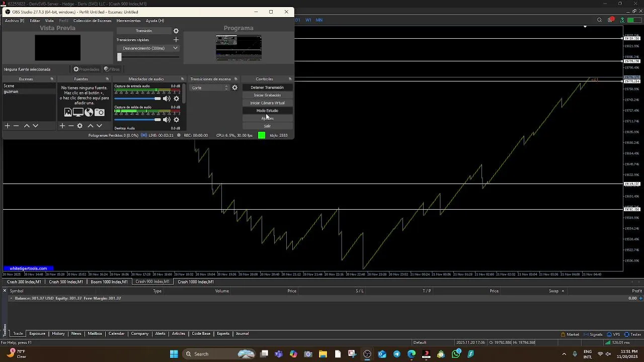The height and width of the screenshot is (362, 644).
Task: Open Corte scene transition selector
Action: tap(210, 87)
